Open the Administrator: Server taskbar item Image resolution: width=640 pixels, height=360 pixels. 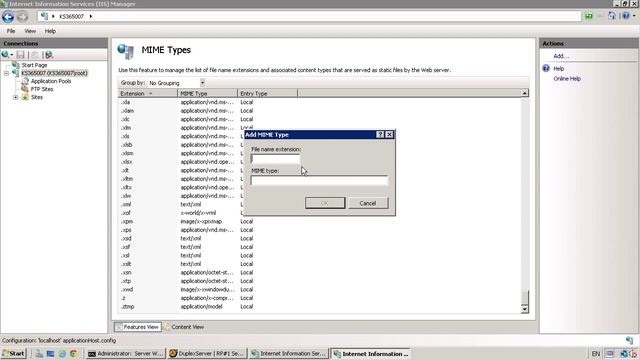(x=126, y=353)
